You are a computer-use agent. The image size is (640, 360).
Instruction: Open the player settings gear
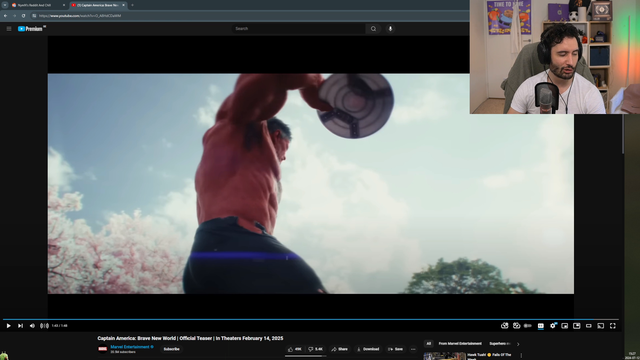[x=553, y=326]
